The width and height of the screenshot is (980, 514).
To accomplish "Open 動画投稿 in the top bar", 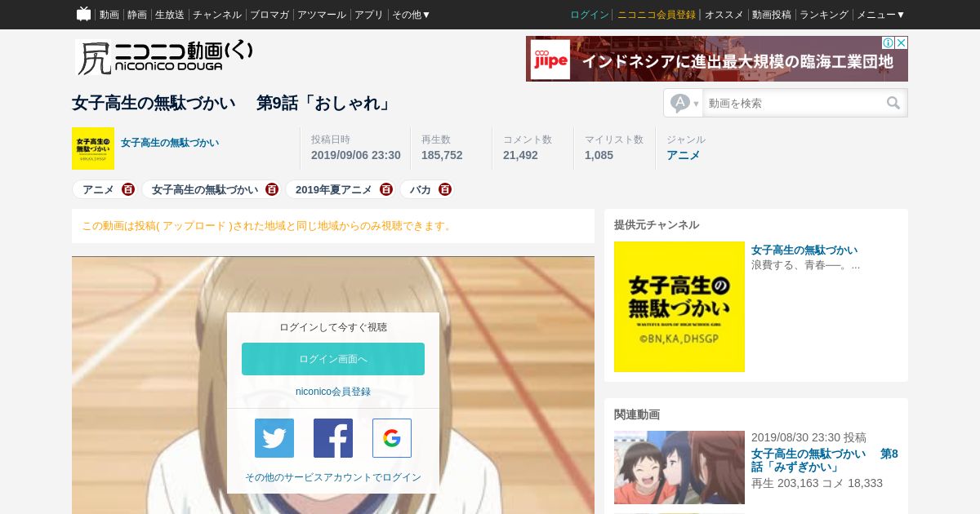I will pyautogui.click(x=772, y=15).
